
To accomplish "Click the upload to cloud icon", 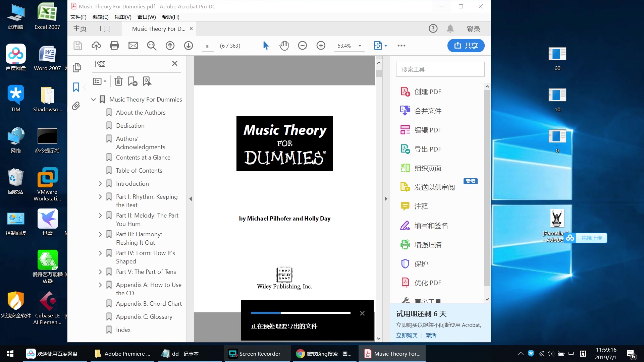I will 96,46.
